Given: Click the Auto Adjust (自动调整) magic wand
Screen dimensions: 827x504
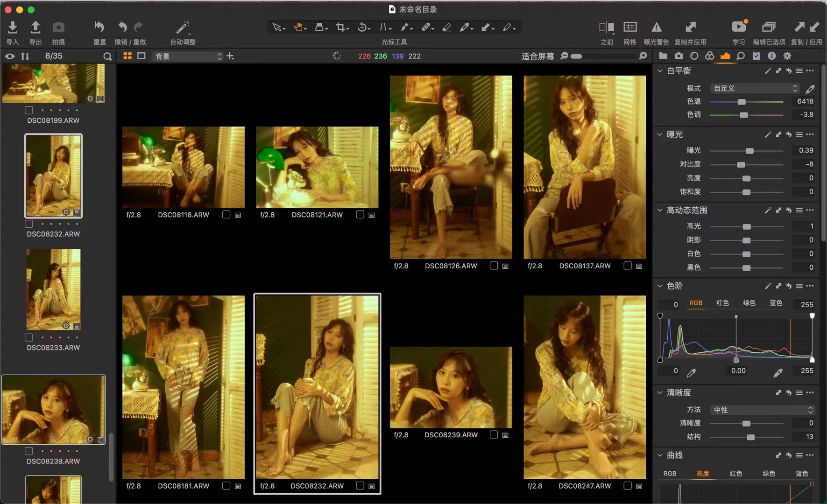Looking at the screenshot, I should [183, 28].
